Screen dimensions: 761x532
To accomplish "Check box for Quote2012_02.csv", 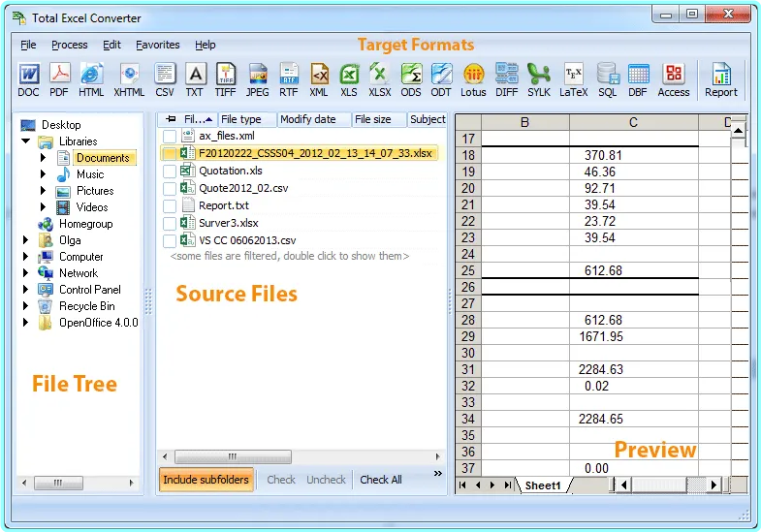I will click(x=170, y=189).
